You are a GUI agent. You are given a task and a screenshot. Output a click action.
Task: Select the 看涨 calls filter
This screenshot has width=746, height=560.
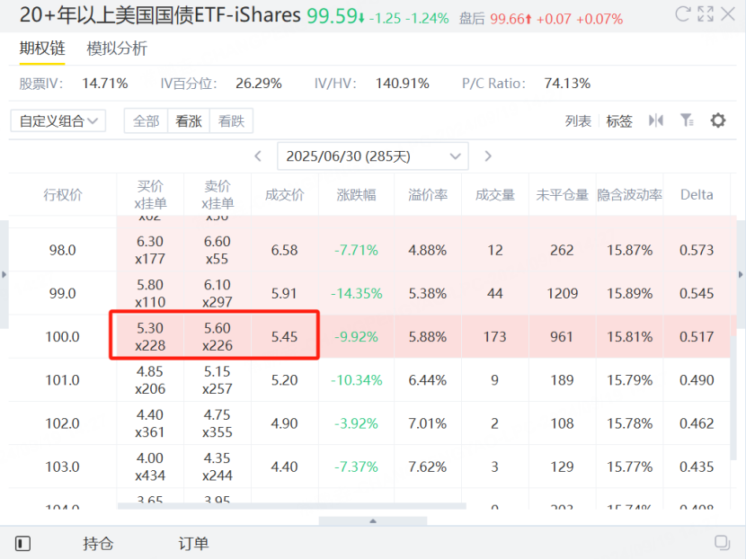pos(189,120)
